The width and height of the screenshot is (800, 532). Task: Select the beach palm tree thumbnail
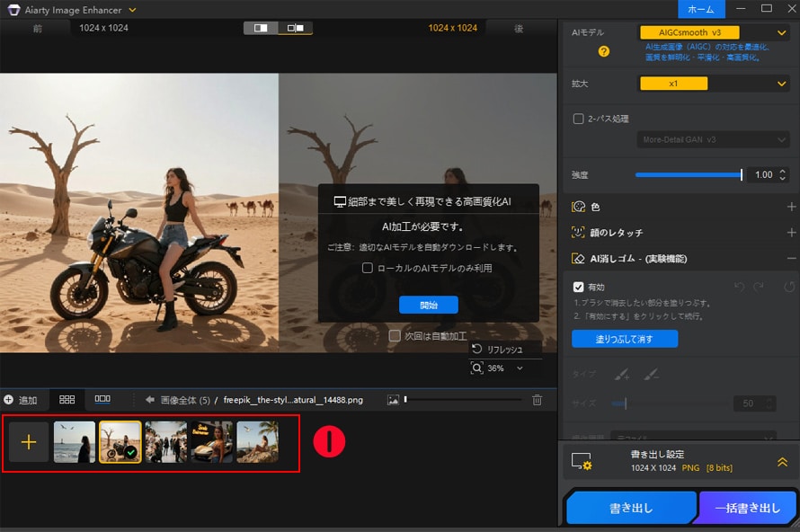257,442
